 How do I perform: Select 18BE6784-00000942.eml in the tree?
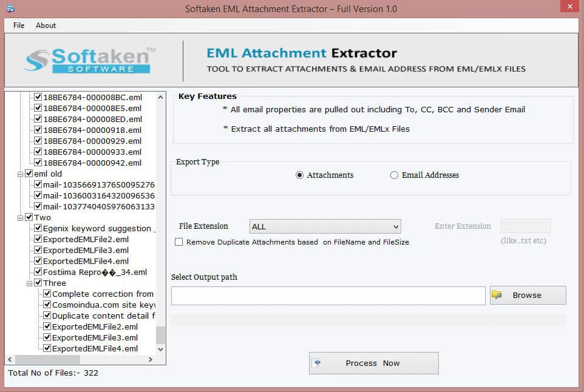click(92, 163)
